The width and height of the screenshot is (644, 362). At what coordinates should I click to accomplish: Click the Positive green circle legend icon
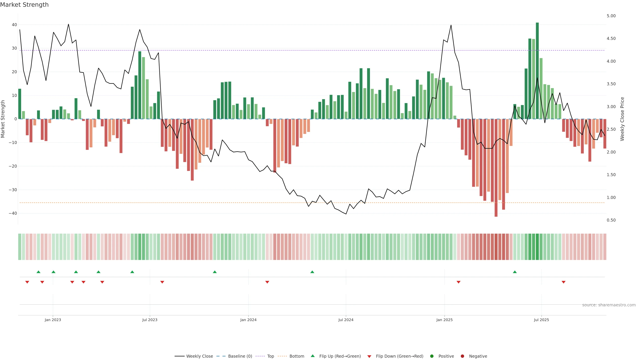(x=432, y=356)
